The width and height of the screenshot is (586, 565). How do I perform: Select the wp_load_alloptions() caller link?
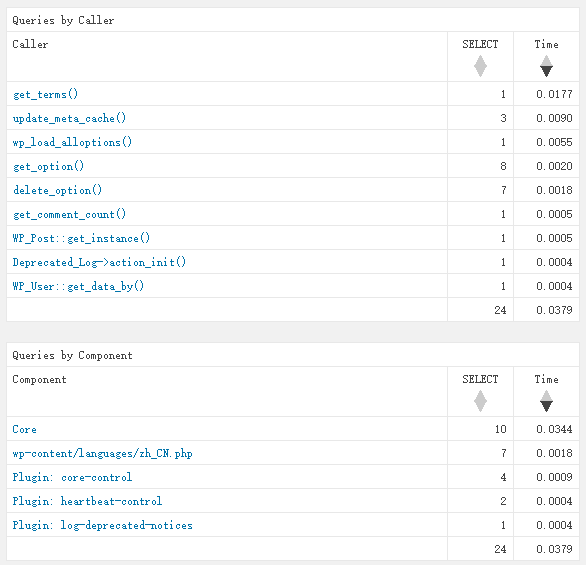pos(72,142)
